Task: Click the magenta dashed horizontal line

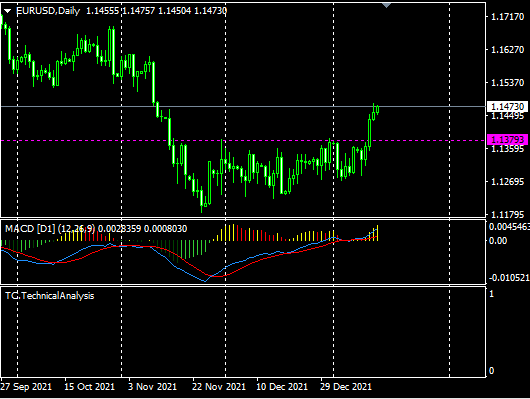Action: click(243, 140)
